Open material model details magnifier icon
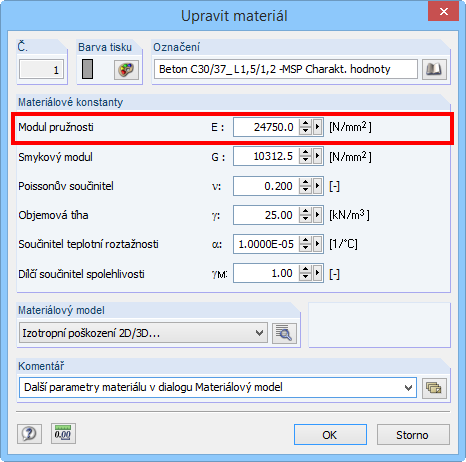Viewport: 466px width, 462px height. click(x=284, y=333)
